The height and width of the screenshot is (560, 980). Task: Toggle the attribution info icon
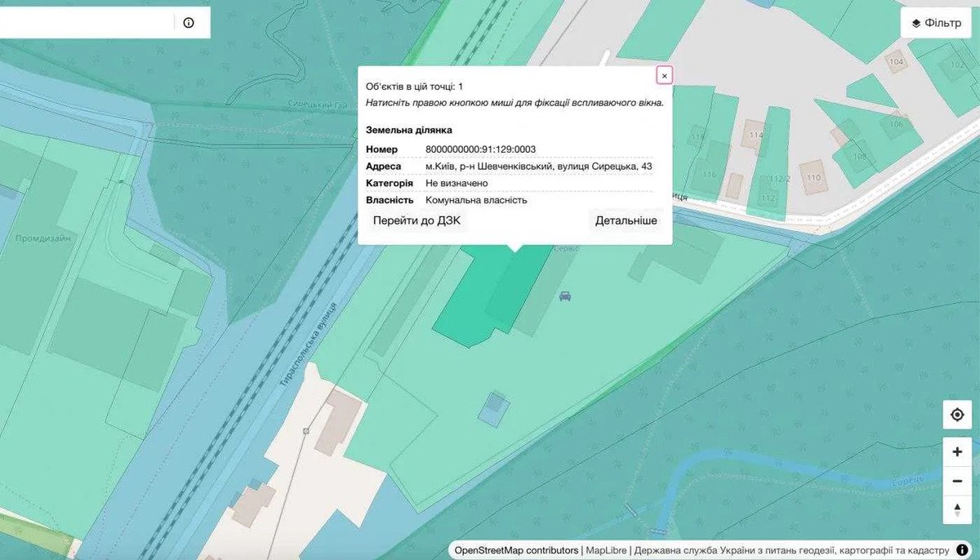(962, 550)
